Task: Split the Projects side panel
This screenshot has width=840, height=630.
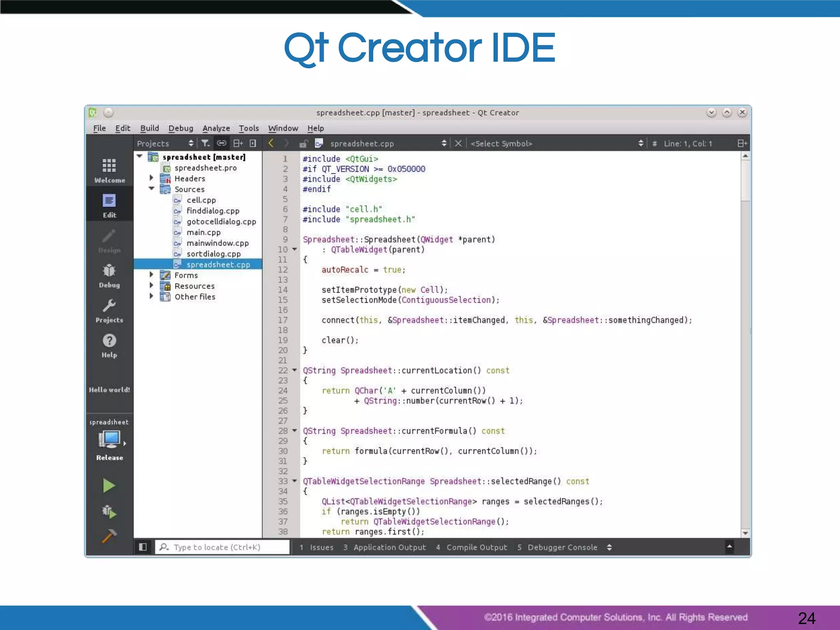Action: 238,143
